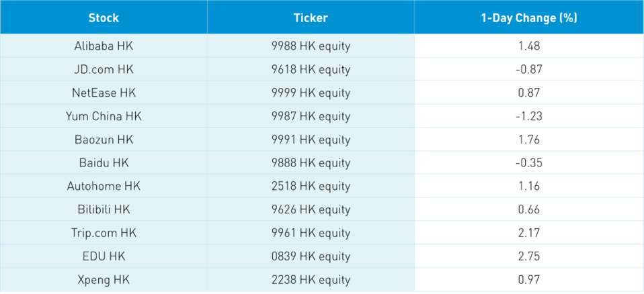Viewport: 644px width, 294px height.
Task: Select the 1.76 change value for Baozun
Action: 528,140
